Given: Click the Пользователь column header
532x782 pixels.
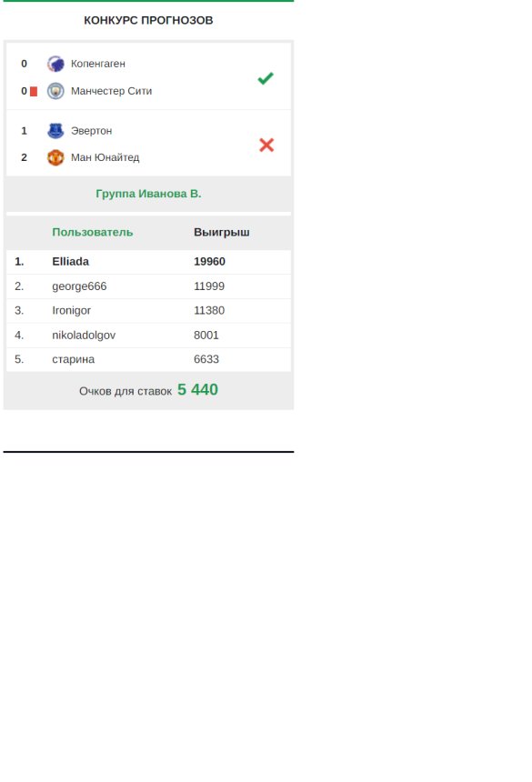Looking at the screenshot, I should coord(93,232).
